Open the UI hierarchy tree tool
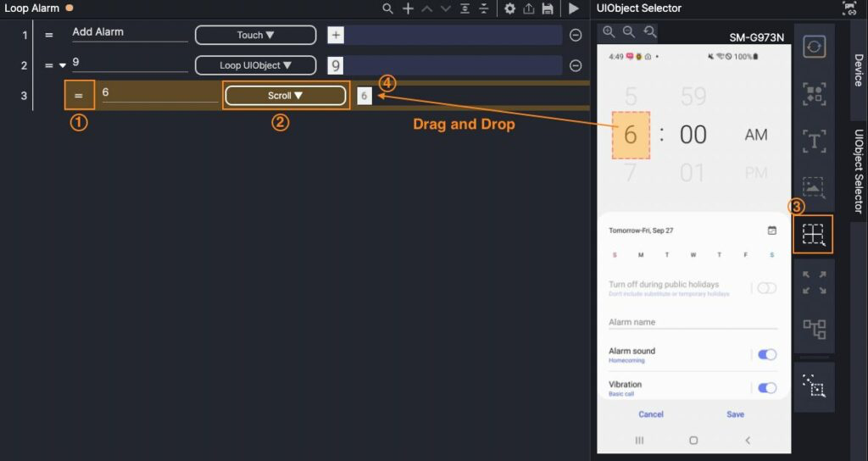The height and width of the screenshot is (461, 868). pyautogui.click(x=814, y=328)
